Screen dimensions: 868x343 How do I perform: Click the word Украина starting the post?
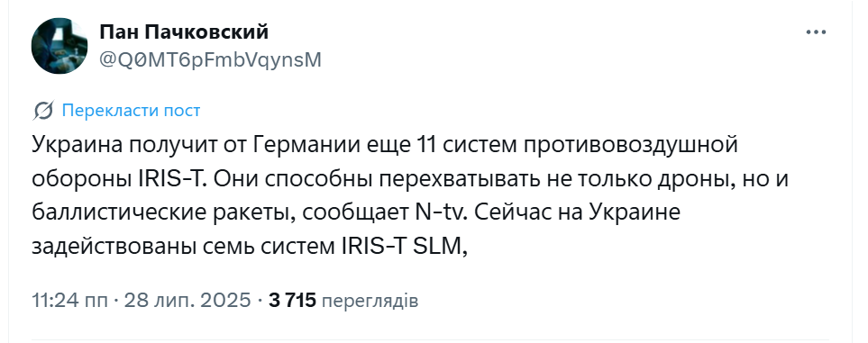[x=77, y=145]
